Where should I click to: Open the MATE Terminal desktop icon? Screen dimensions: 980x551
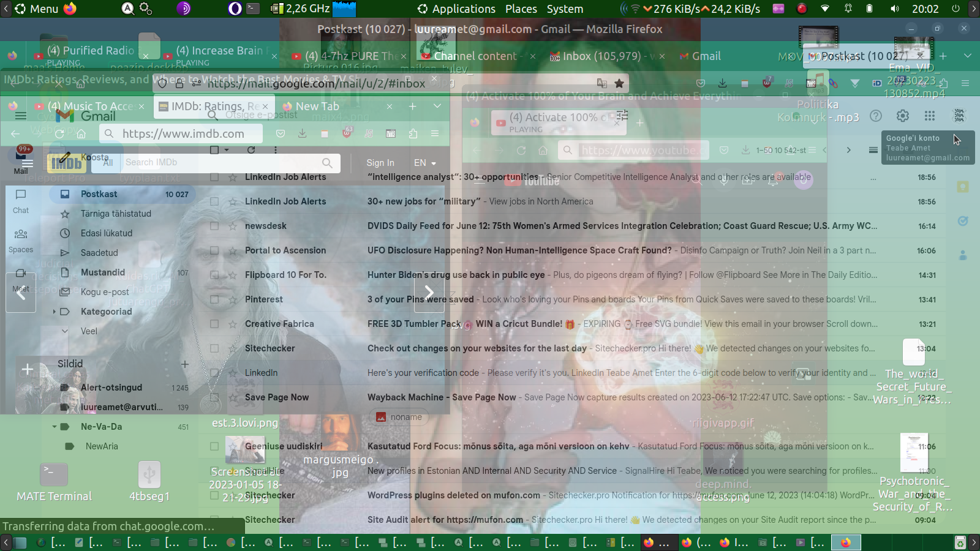pyautogui.click(x=54, y=482)
